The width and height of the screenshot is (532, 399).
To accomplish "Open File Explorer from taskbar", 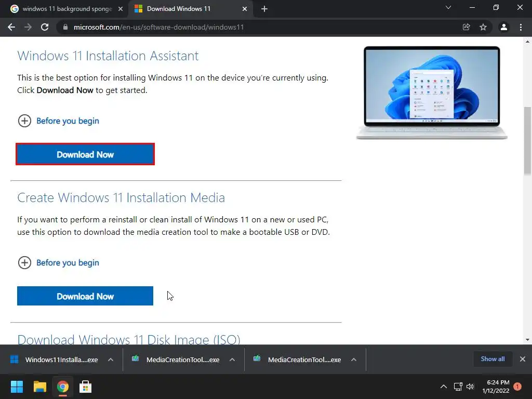I will point(39,387).
